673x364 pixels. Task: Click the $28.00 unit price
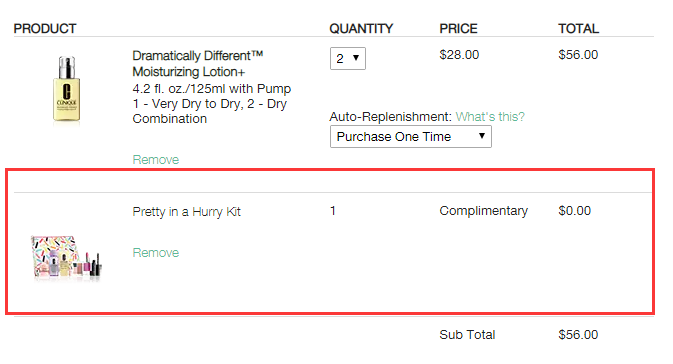(459, 55)
